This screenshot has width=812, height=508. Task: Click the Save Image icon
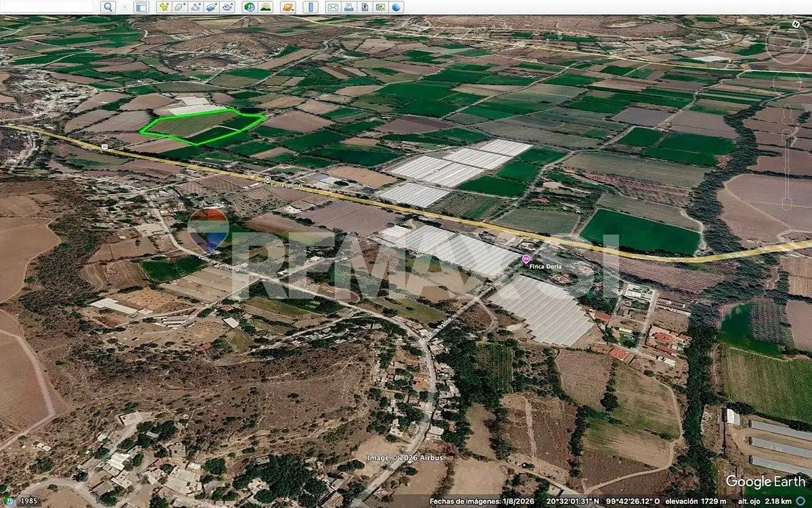[x=365, y=7]
